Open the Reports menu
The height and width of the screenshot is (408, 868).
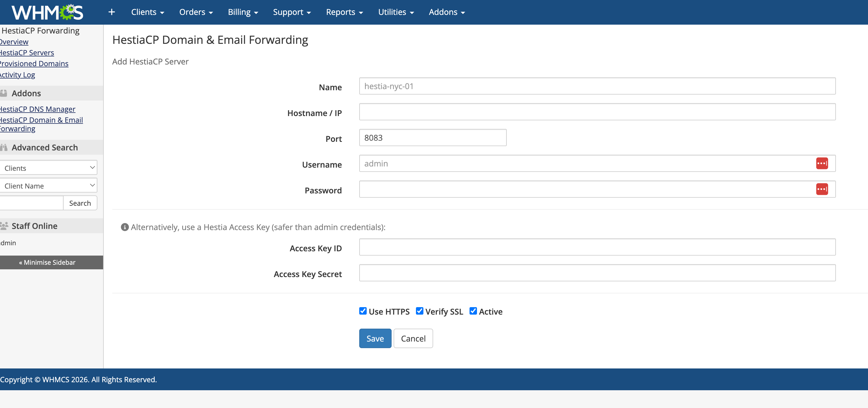point(344,12)
